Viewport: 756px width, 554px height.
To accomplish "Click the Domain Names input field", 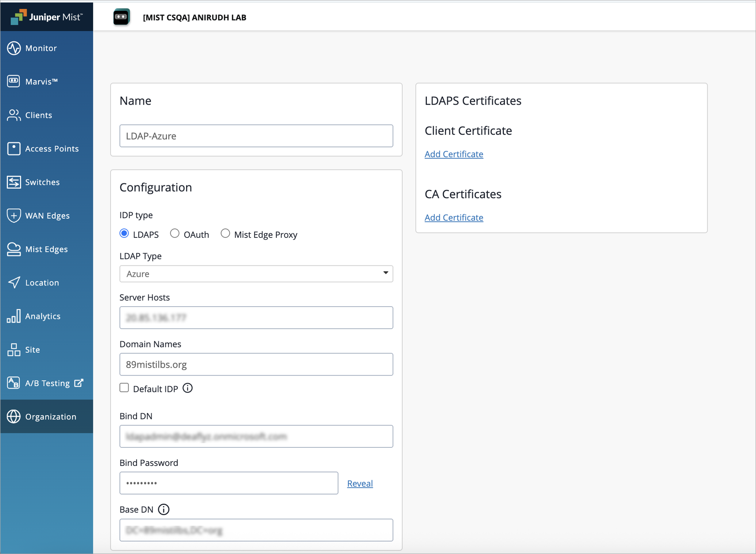I will coord(256,364).
